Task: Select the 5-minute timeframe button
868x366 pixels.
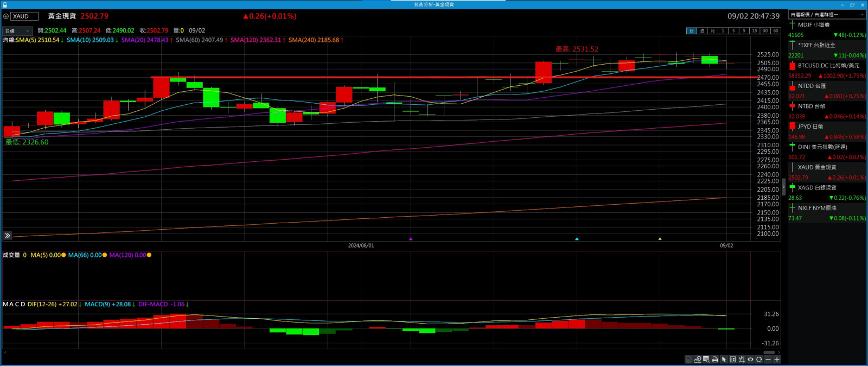Action: (x=744, y=31)
